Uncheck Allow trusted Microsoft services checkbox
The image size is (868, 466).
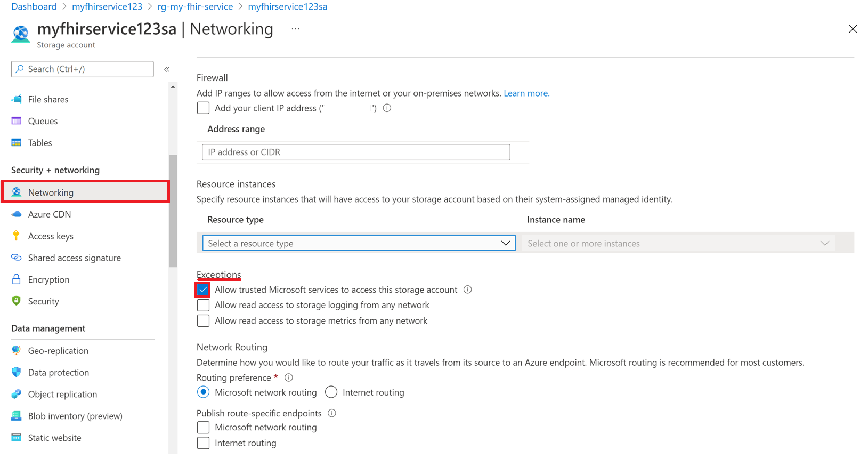coord(203,290)
